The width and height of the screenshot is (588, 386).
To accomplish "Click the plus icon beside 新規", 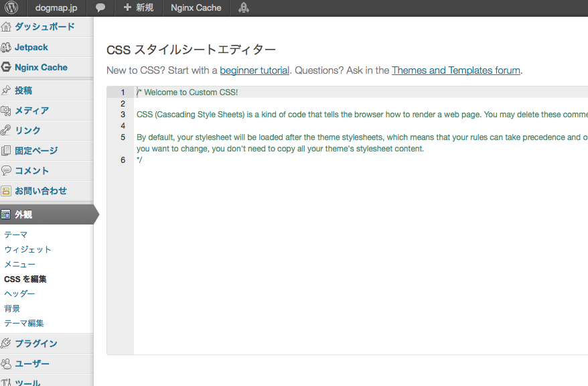I will pos(127,8).
